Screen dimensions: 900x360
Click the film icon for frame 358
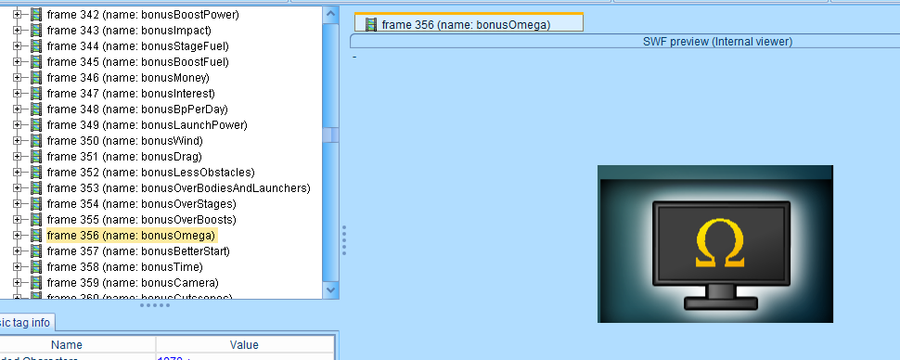tap(37, 267)
